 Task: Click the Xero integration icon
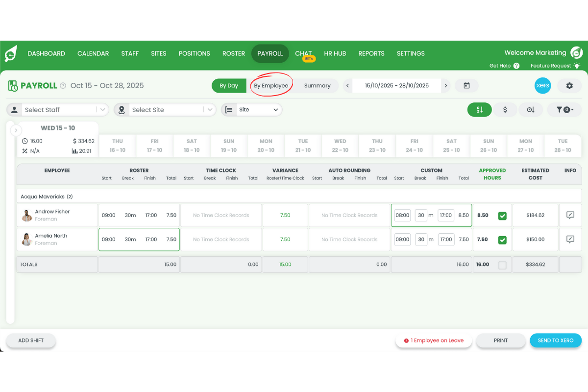point(543,85)
